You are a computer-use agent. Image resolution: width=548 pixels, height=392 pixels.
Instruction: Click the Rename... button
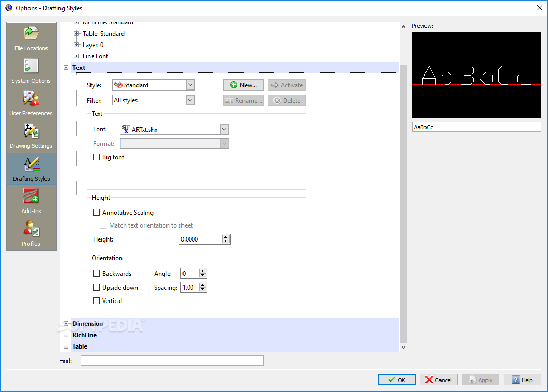pyautogui.click(x=243, y=100)
